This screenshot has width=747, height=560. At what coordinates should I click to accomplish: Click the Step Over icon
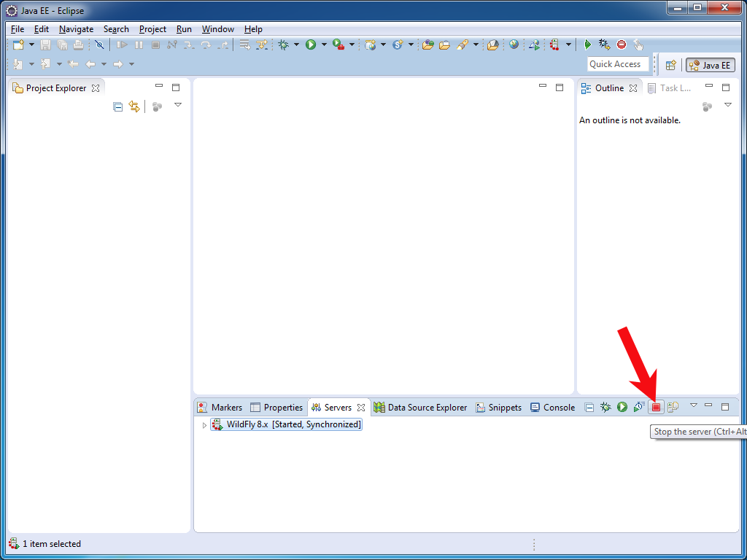pos(206,44)
